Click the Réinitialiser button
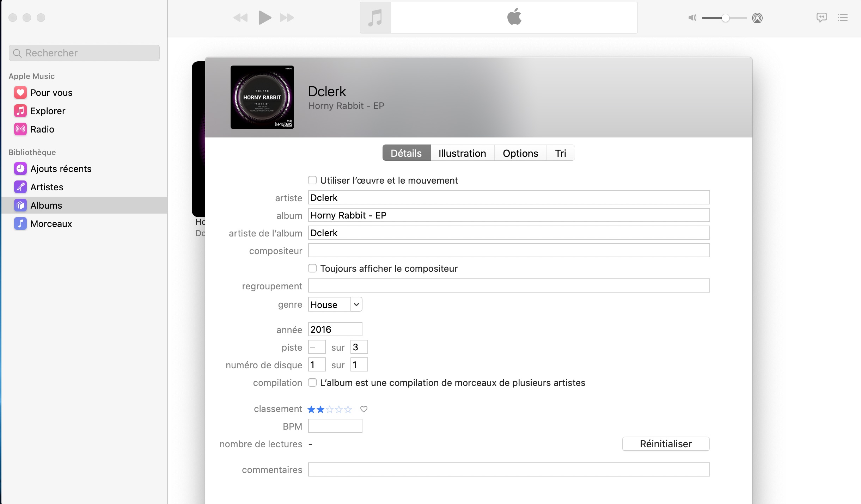The height and width of the screenshot is (504, 861). pyautogui.click(x=666, y=444)
